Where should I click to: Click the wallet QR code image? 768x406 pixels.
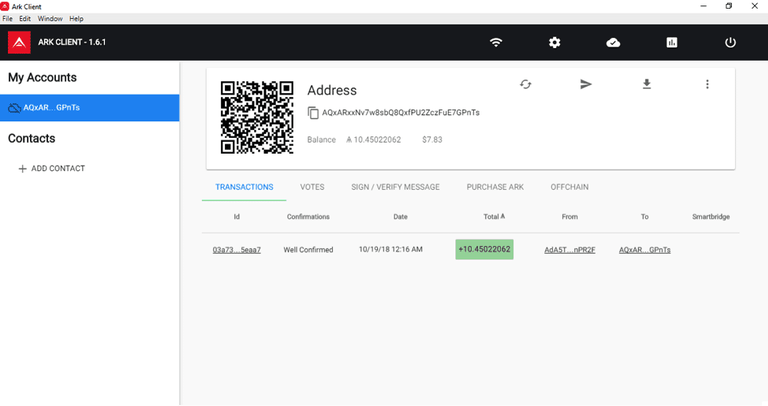[257, 118]
